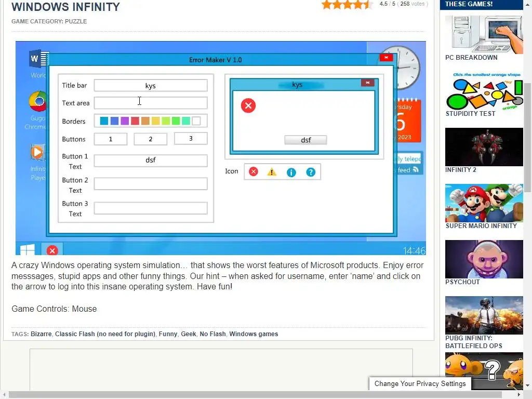532x399 pixels.
Task: Pick the orange border color swatch
Action: pyautogui.click(x=145, y=121)
